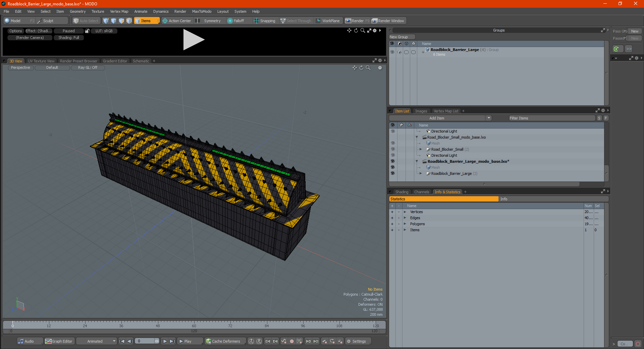Switch to the UV Texture View tab

[x=41, y=61]
